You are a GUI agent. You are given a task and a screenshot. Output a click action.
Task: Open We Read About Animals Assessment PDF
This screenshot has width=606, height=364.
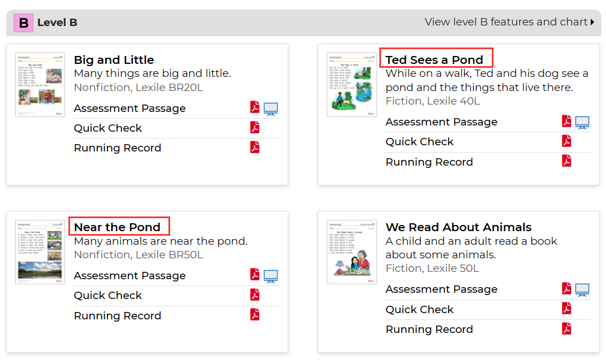[x=566, y=289]
